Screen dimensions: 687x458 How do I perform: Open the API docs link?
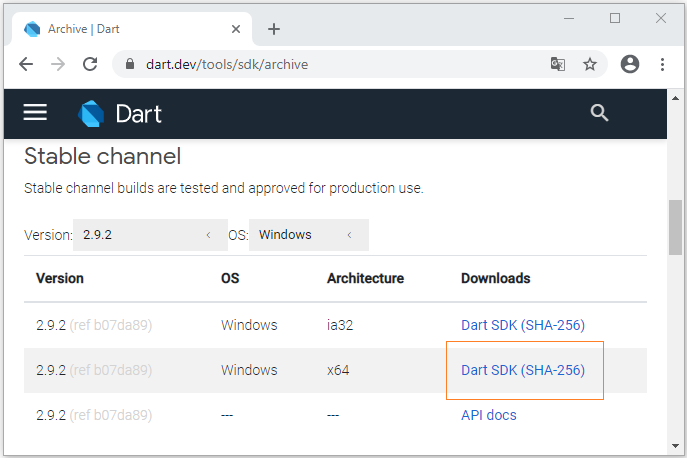(x=489, y=415)
